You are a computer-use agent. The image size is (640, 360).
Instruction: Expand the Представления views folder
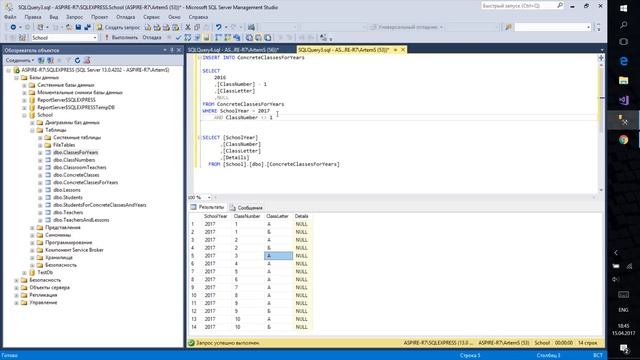32,228
